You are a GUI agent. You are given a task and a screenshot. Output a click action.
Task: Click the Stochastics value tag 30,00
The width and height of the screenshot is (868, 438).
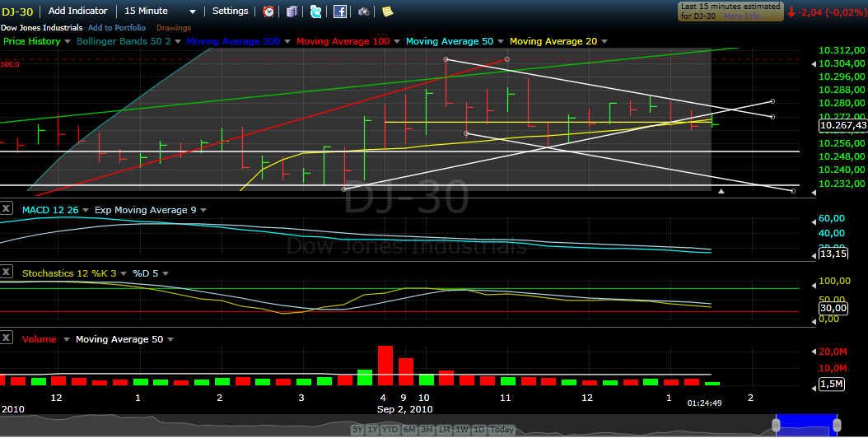[833, 308]
